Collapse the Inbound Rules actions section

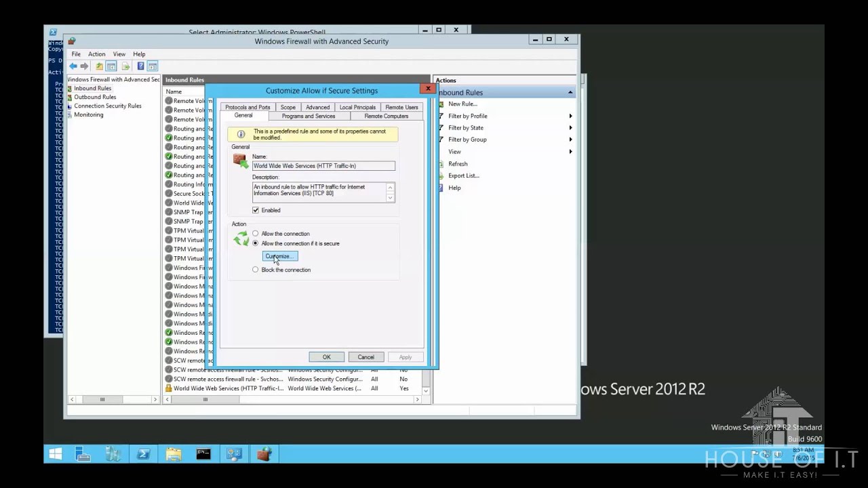(x=570, y=92)
